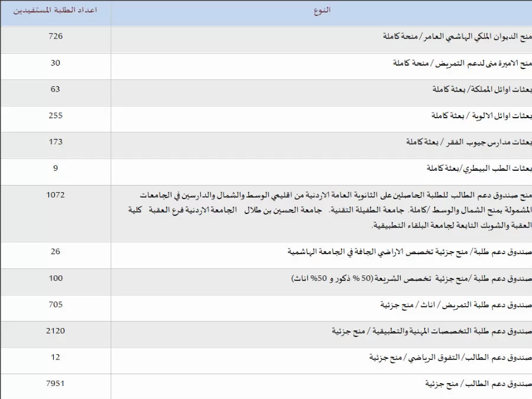The image size is (532, 399).
Task: Select the header 'النوع'
Action: point(322,10)
